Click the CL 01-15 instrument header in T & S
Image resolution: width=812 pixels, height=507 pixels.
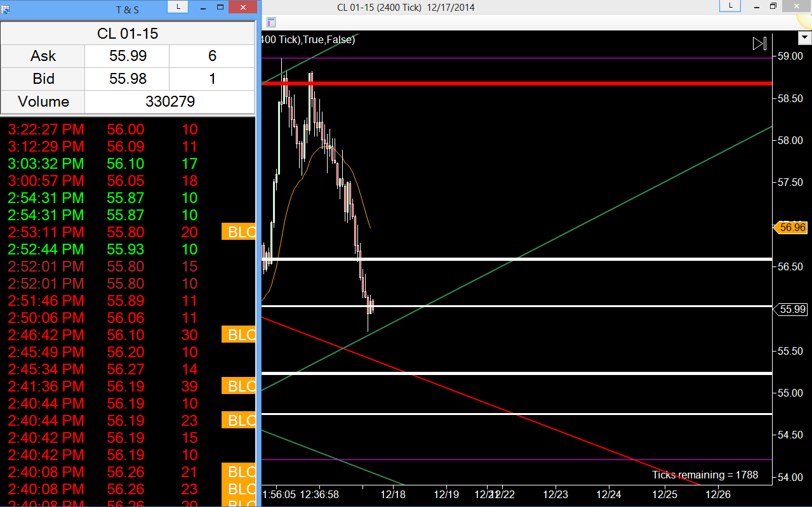click(128, 33)
